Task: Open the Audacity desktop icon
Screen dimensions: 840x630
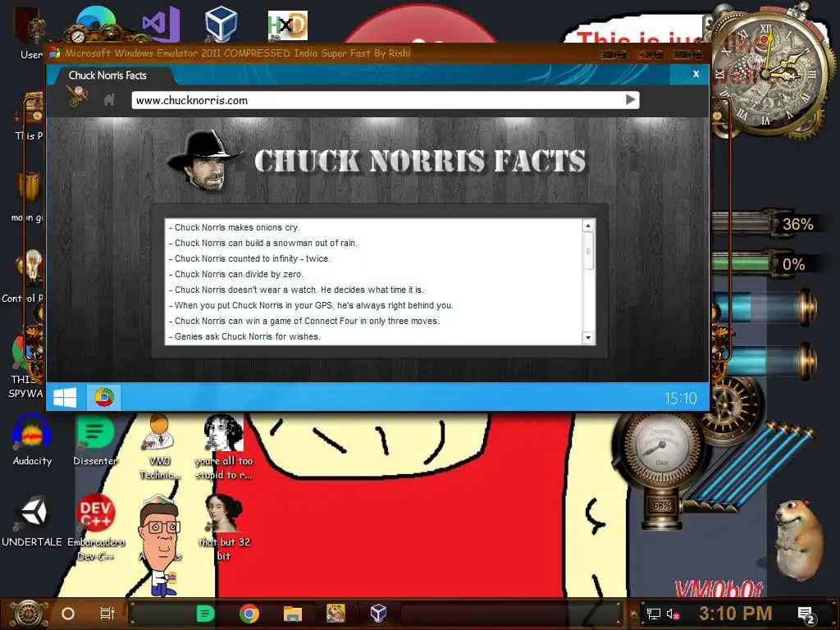Action: [x=32, y=441]
